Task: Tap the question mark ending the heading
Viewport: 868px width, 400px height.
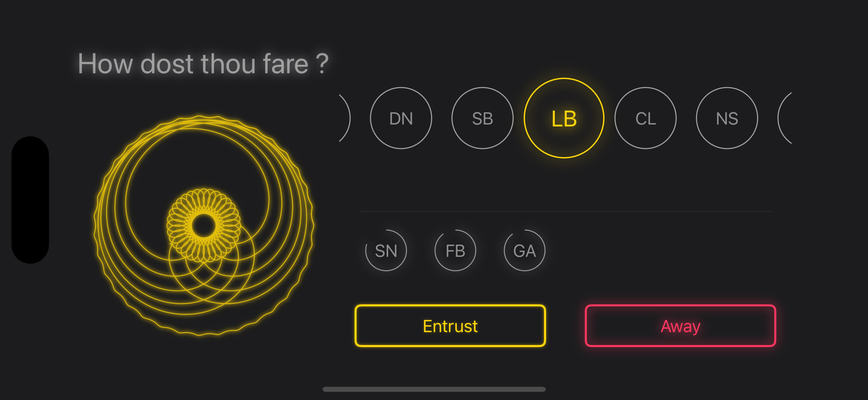Action: tap(322, 64)
